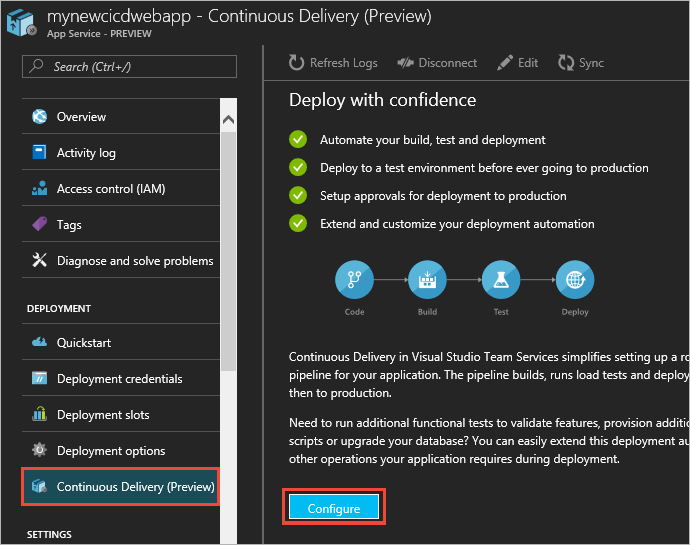The height and width of the screenshot is (545, 690).
Task: Click the sidebar scrollbar thumb
Action: (228, 251)
